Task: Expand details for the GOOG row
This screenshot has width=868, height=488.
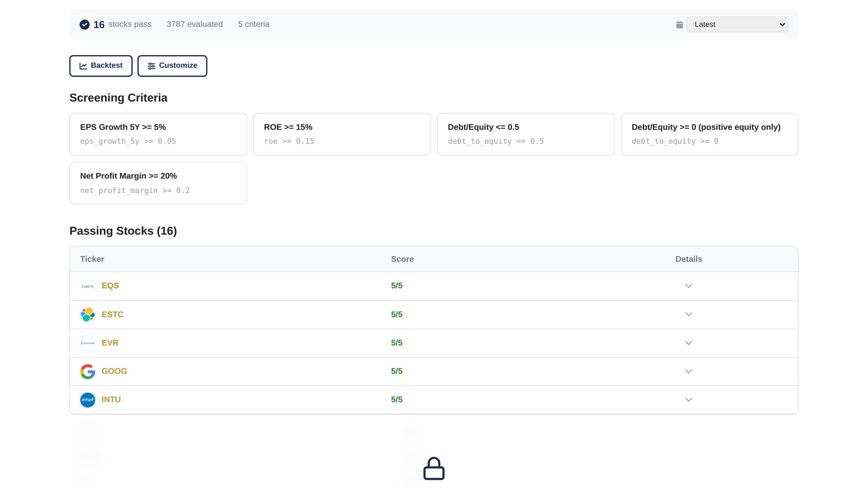Action: click(688, 371)
